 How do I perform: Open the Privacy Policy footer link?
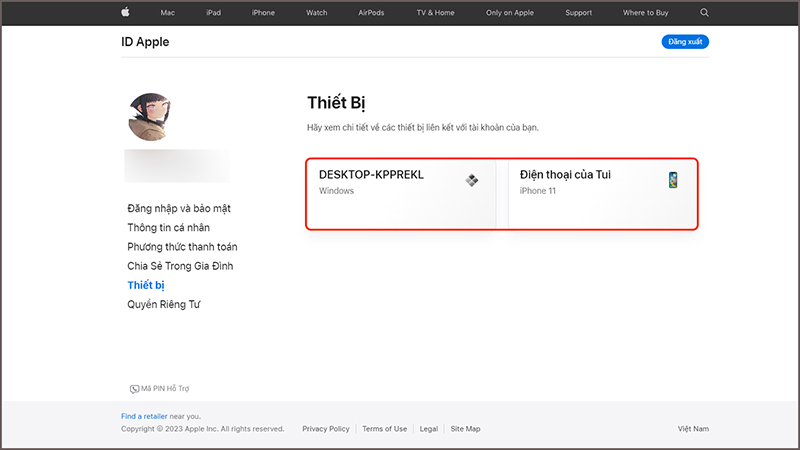(x=326, y=429)
